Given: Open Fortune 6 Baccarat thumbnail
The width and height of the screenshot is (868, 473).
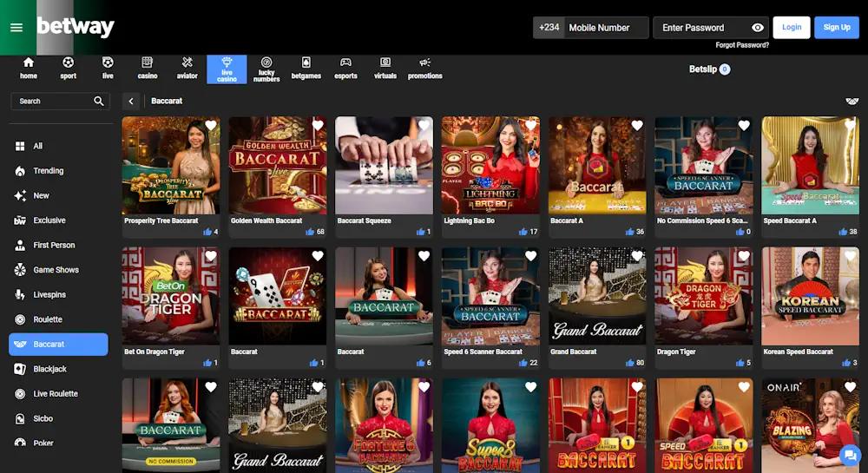Looking at the screenshot, I should (385, 425).
